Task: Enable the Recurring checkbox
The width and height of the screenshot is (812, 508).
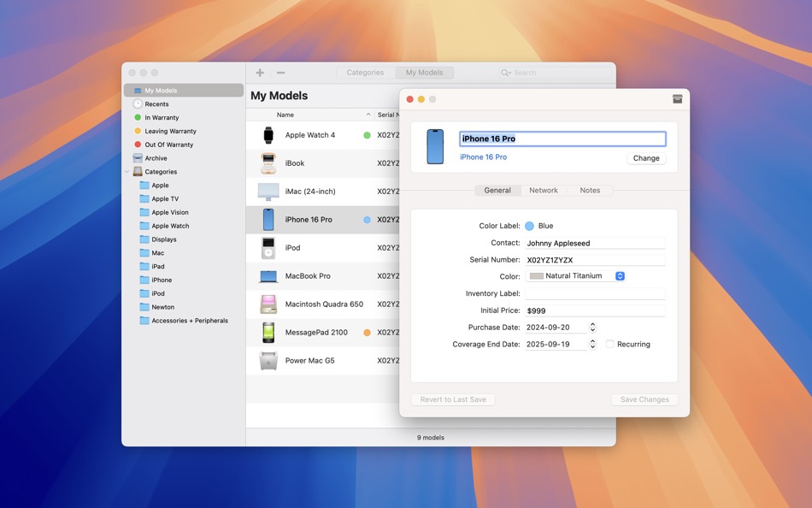Action: pyautogui.click(x=610, y=344)
